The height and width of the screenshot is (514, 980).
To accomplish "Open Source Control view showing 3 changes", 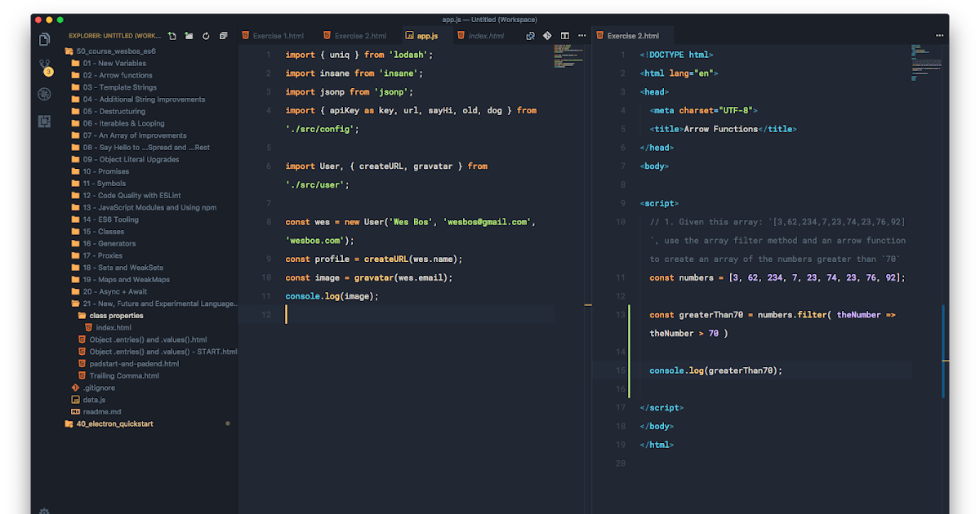I will coord(44,65).
